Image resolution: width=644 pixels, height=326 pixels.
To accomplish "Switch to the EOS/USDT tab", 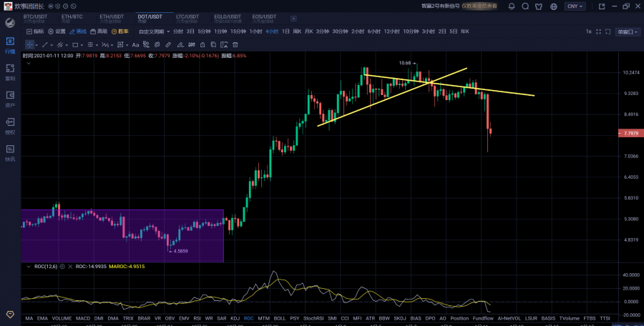I will point(264,19).
